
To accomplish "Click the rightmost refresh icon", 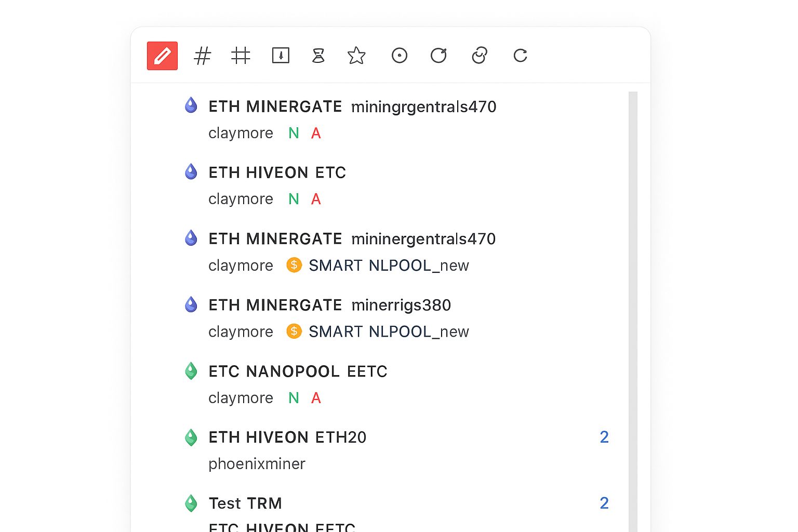I will [x=520, y=56].
